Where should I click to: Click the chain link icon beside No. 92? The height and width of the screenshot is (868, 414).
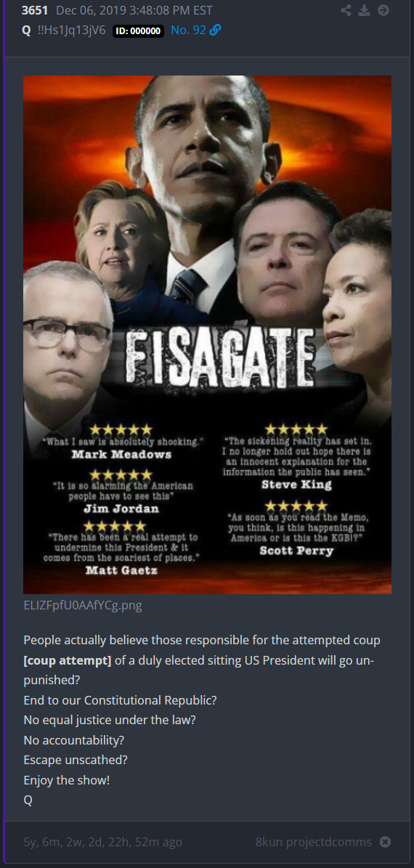coord(215,31)
